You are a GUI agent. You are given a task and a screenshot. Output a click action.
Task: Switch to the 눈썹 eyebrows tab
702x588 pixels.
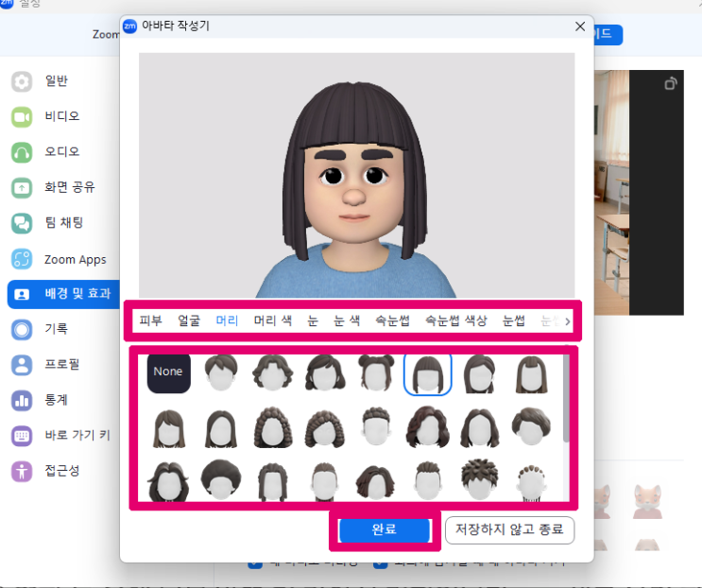point(514,320)
